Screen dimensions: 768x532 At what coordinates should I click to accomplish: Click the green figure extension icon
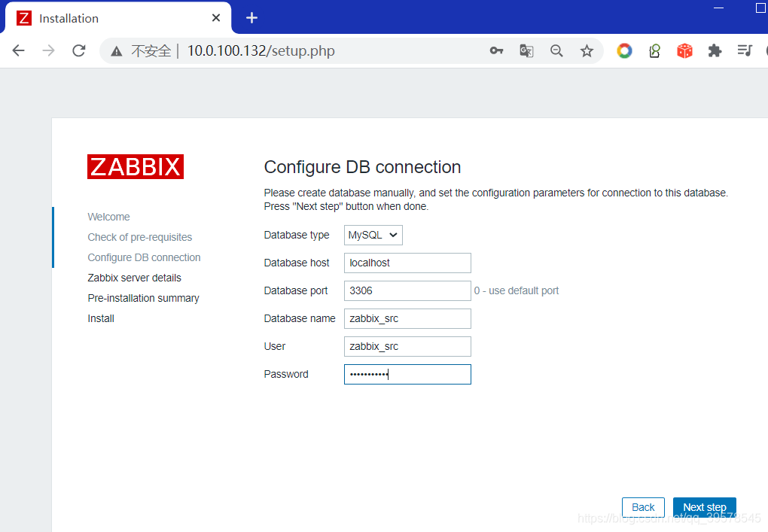(655, 50)
